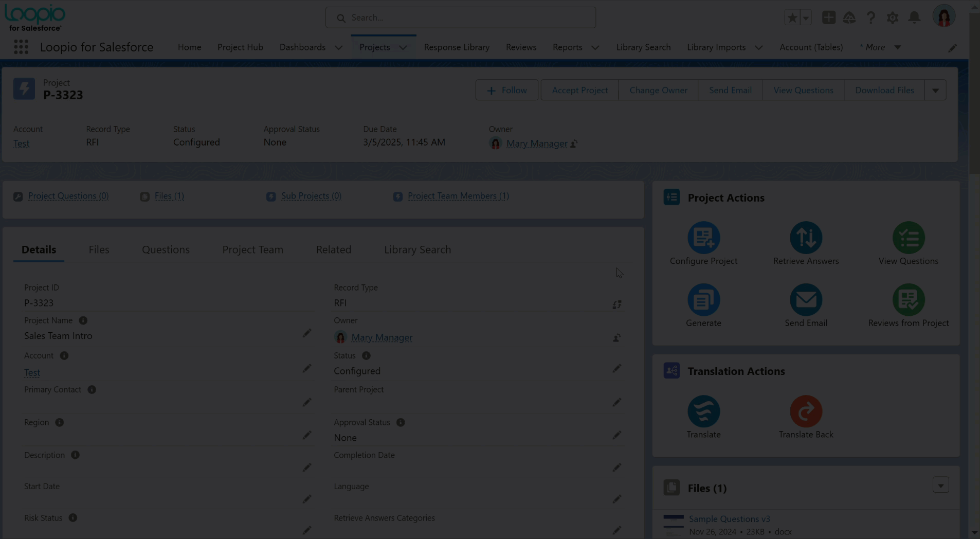Viewport: 980px width, 539px height.
Task: Click the Translate action icon
Action: coord(703,411)
